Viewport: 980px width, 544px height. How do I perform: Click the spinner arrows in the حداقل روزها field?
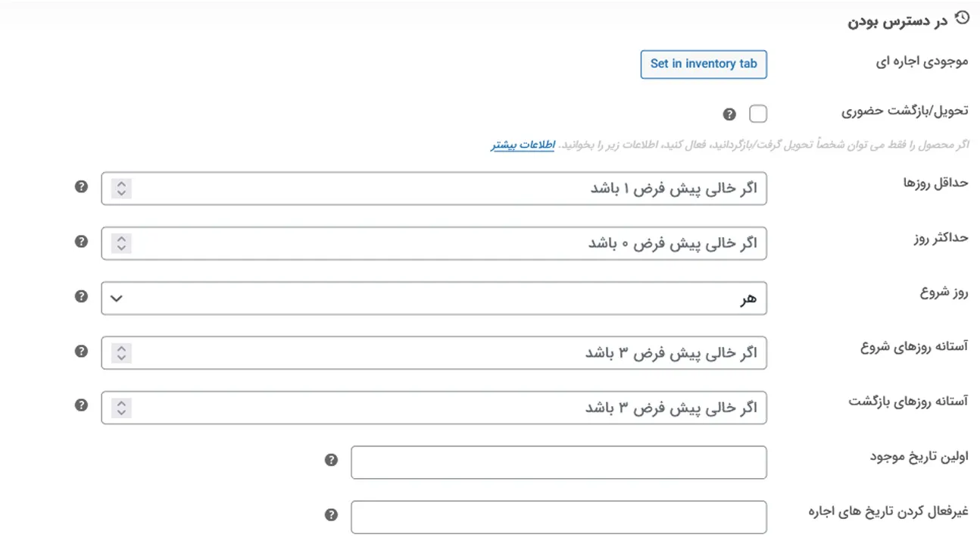click(x=121, y=189)
